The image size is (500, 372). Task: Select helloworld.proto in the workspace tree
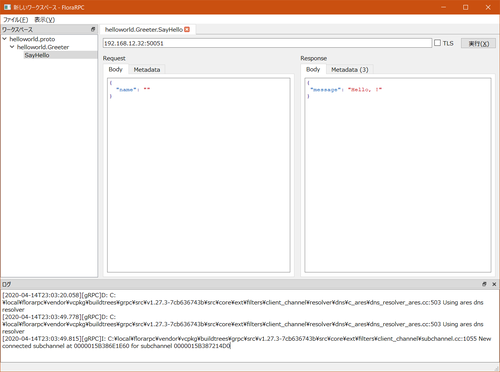tap(32, 39)
